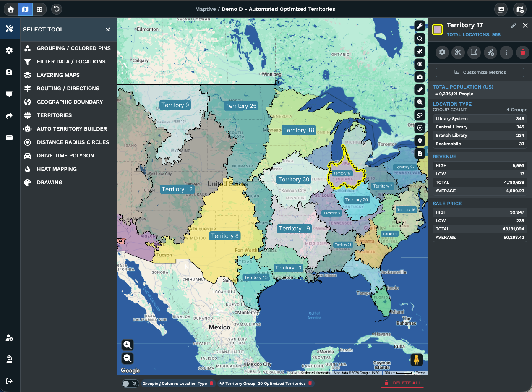Open the map legend key icon
The width and height of the screenshot is (532, 392).
coord(420,26)
